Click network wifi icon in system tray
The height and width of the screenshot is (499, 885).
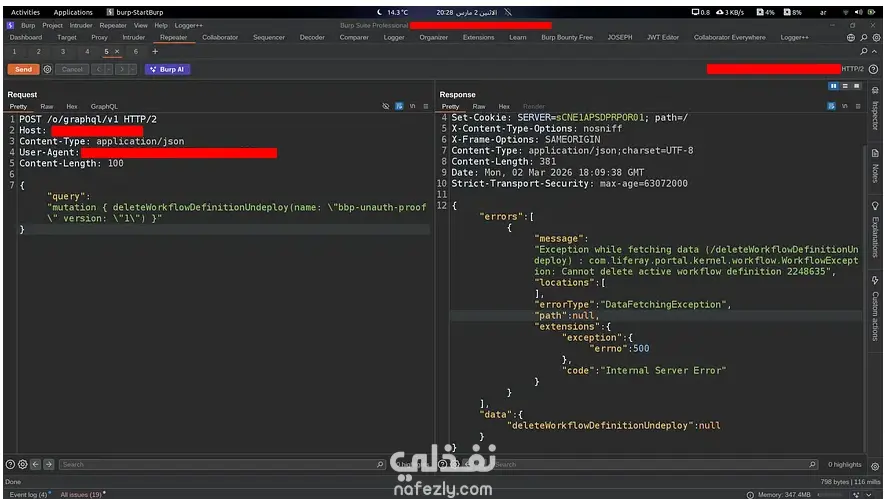pos(845,12)
